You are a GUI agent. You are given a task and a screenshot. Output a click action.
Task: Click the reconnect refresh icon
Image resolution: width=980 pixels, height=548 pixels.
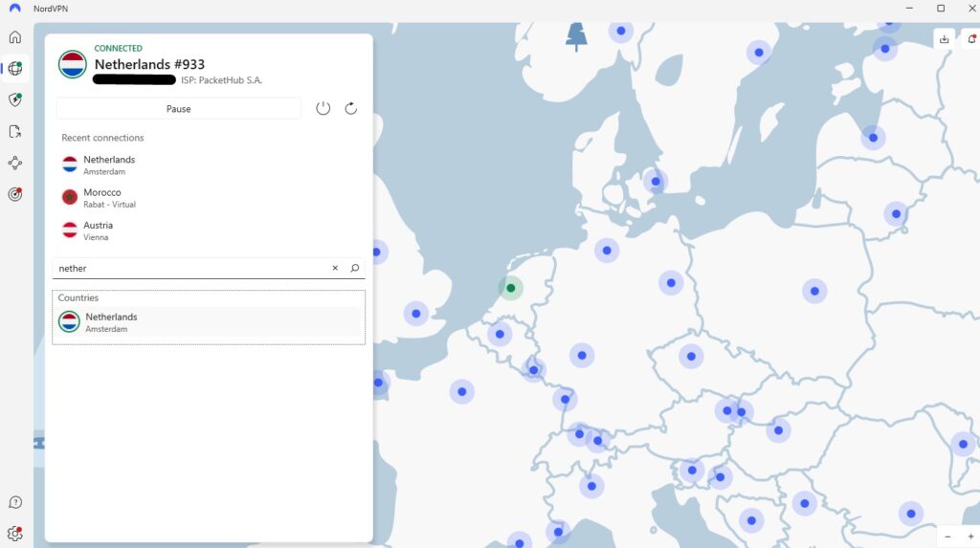click(350, 108)
